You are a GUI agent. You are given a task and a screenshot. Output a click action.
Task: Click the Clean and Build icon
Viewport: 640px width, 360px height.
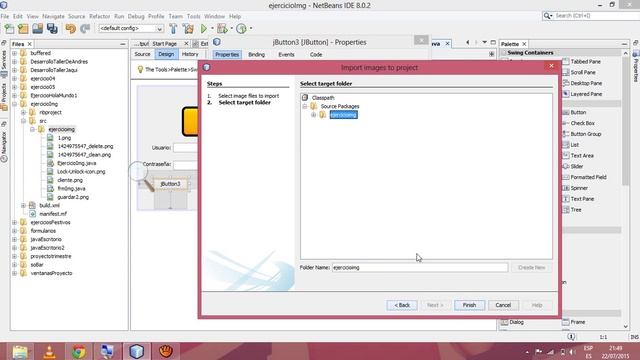pos(188,29)
